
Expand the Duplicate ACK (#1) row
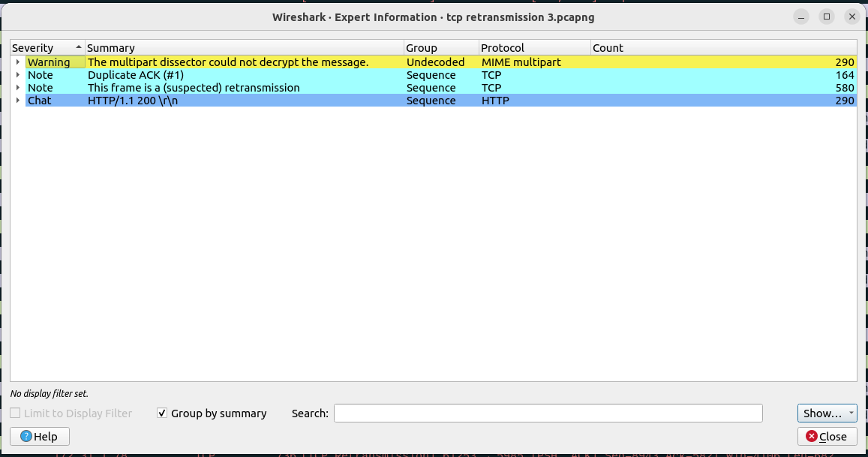[18, 75]
